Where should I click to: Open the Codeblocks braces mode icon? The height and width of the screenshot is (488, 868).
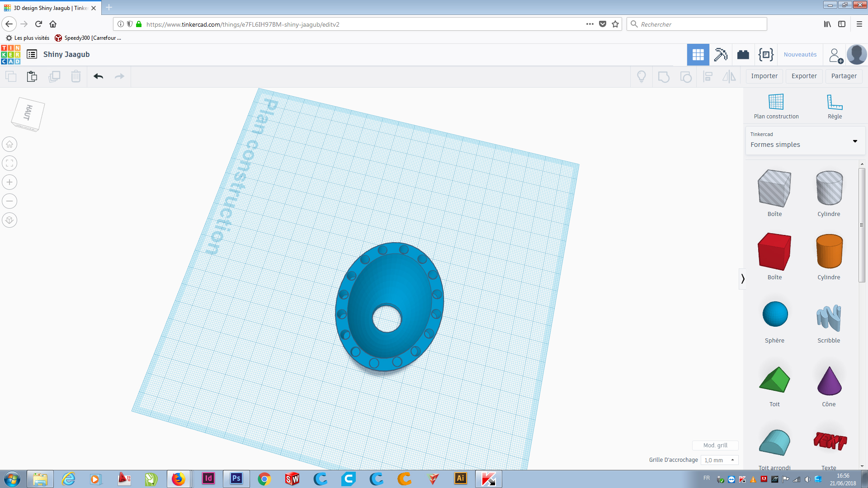point(766,55)
